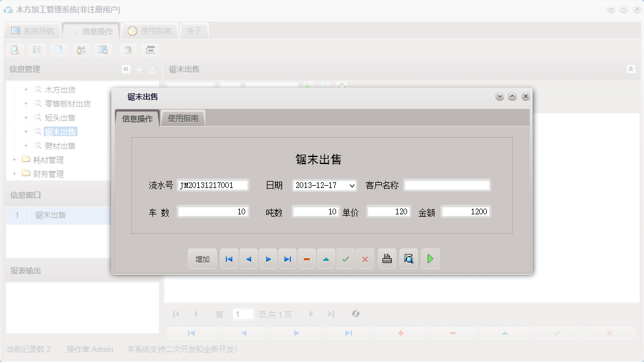The height and width of the screenshot is (362, 644).
Task: Expand the 耗材管理 folder in the tree
Action: point(15,159)
